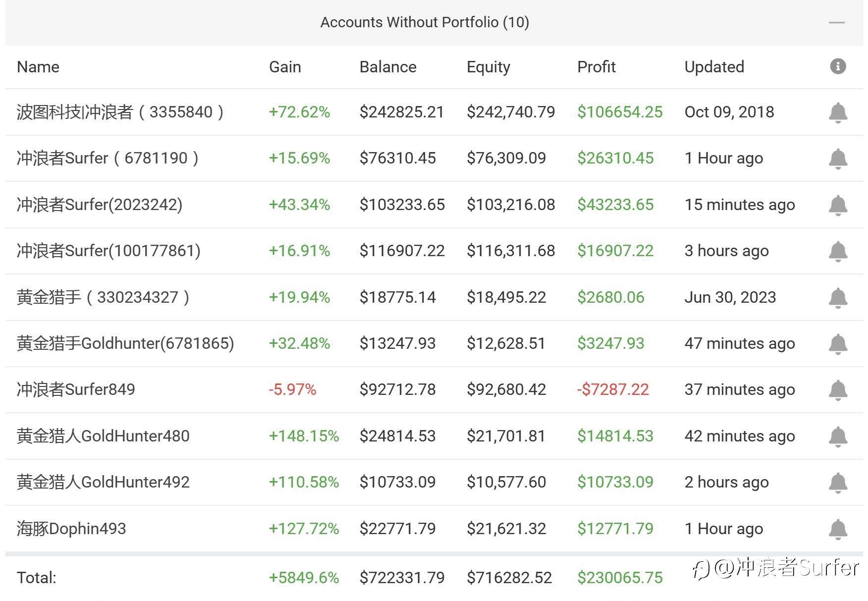
Task: Click the bell icon for 波图科技冲浪者 account
Action: (838, 112)
